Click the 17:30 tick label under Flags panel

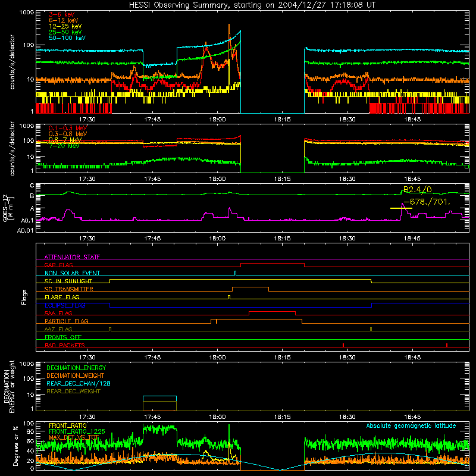pyautogui.click(x=87, y=358)
